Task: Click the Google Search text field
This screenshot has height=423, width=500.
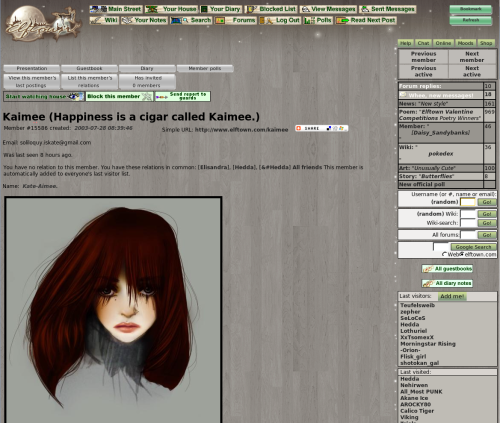Action: [x=441, y=247]
